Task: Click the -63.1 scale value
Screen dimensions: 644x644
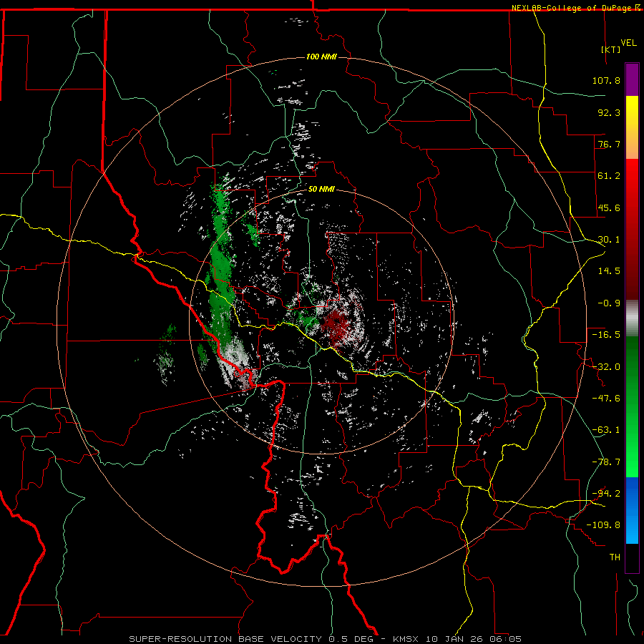Action: coord(606,430)
